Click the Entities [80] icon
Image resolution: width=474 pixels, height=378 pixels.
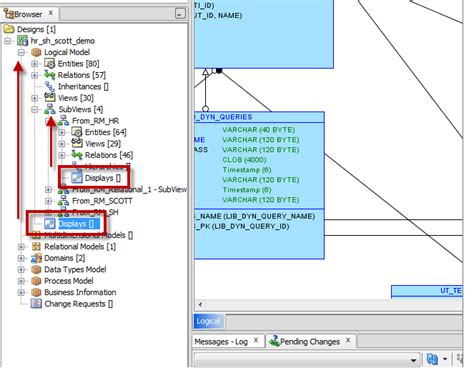point(50,63)
